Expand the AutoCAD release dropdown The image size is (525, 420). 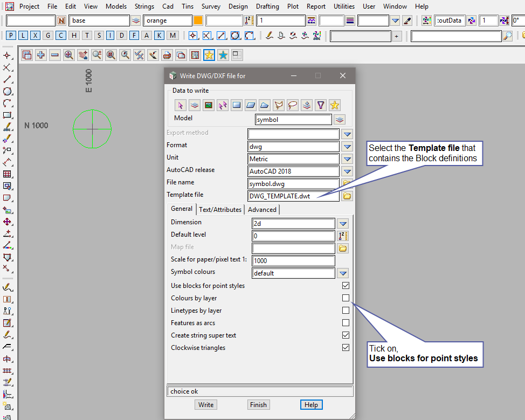pyautogui.click(x=347, y=171)
